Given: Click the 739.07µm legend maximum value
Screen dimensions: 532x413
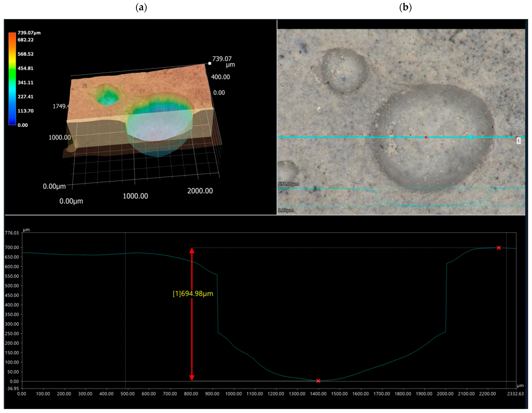Looking at the screenshot, I should pos(29,33).
